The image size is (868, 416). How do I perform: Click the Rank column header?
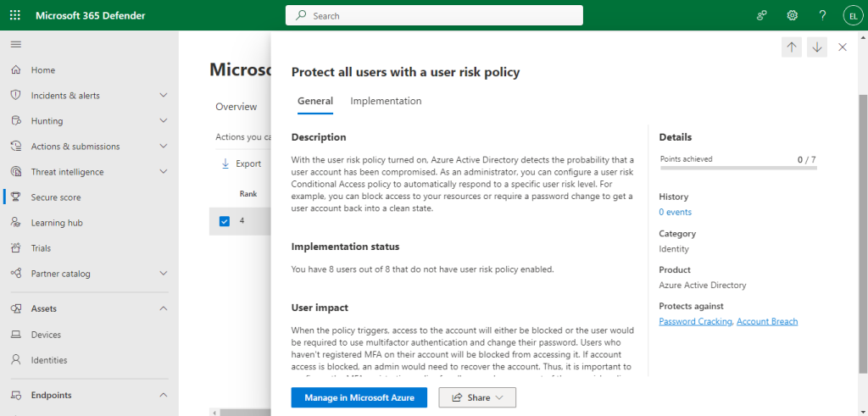coord(248,194)
